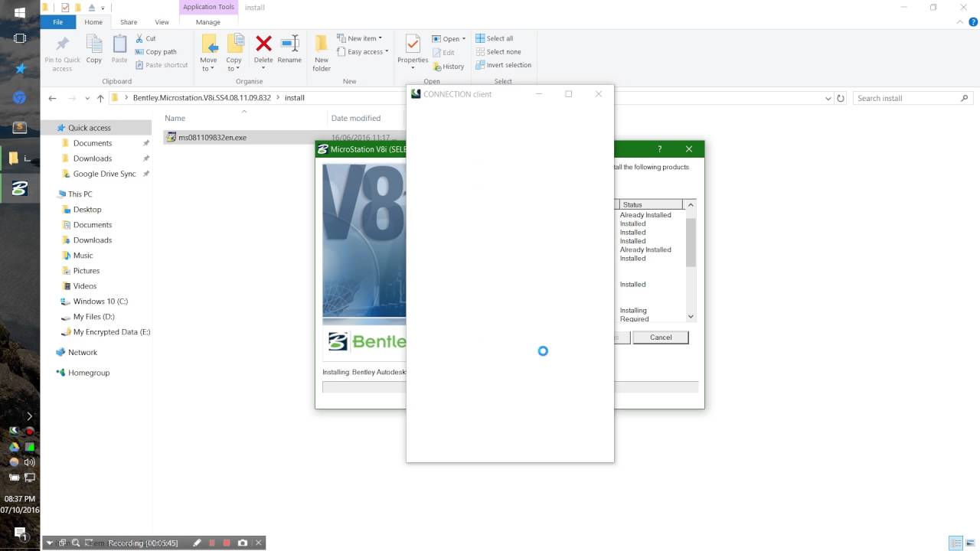
Task: Open Google Drive Sync in Quick access
Action: coord(104,174)
